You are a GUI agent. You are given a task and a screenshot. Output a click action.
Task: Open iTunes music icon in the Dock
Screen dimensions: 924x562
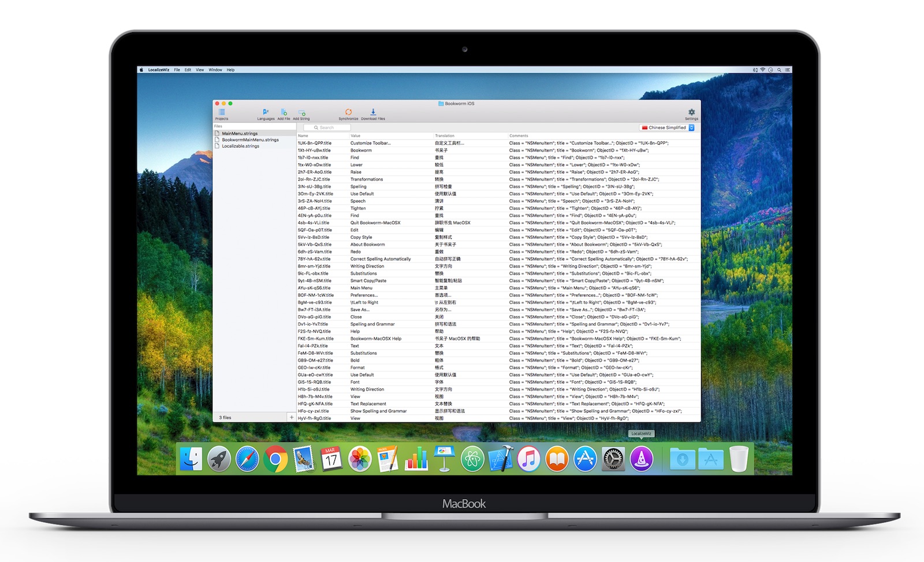(x=528, y=459)
